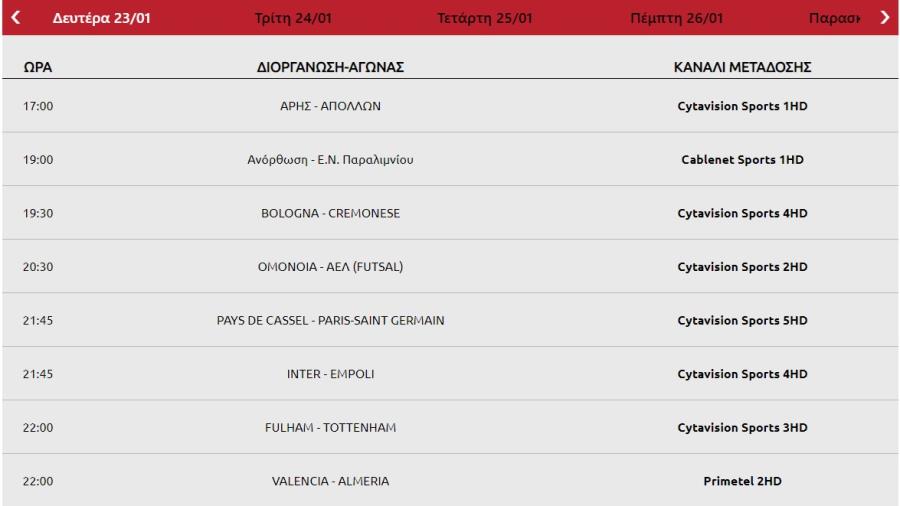Open PAYS DE CASSEL - PARIS-SAINT GERMAIN match

331,320
